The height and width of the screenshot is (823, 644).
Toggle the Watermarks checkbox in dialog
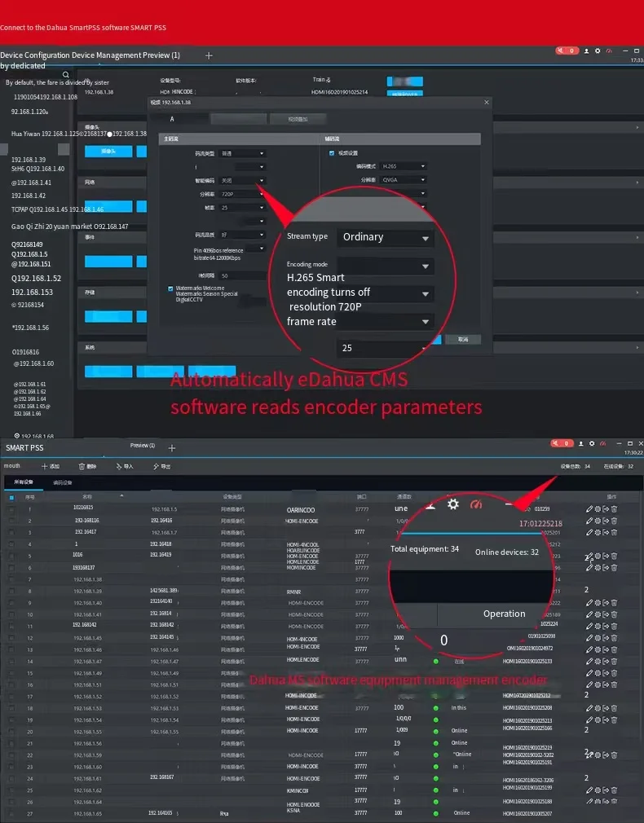170,288
